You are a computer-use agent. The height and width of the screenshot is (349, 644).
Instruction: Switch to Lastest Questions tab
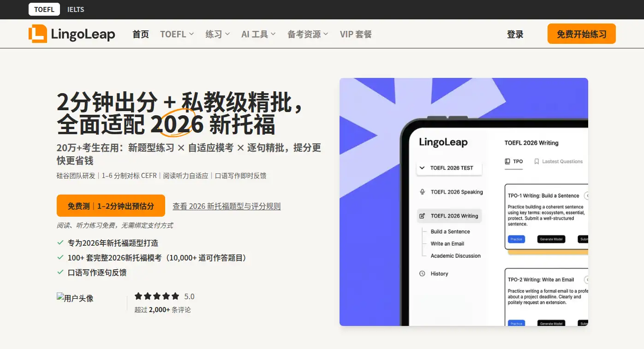point(559,161)
